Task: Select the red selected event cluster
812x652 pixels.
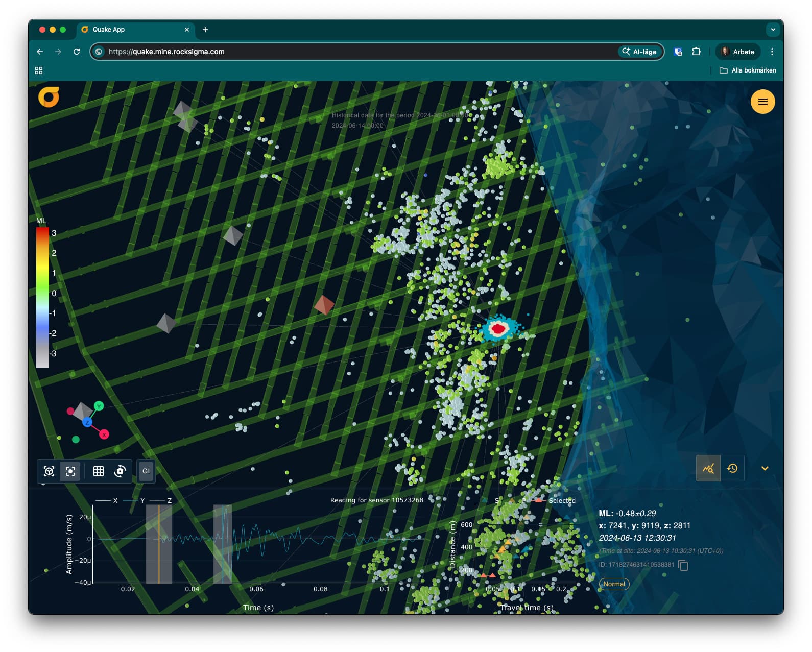Action: (498, 329)
